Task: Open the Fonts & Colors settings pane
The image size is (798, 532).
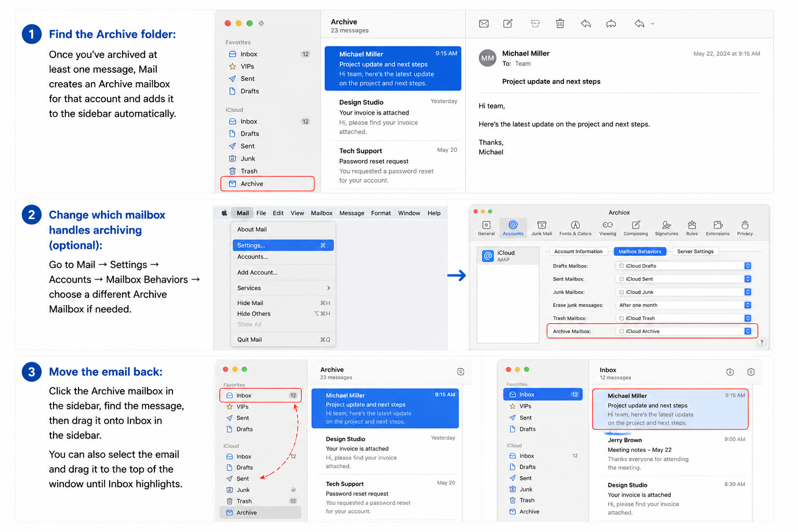Action: [575, 228]
